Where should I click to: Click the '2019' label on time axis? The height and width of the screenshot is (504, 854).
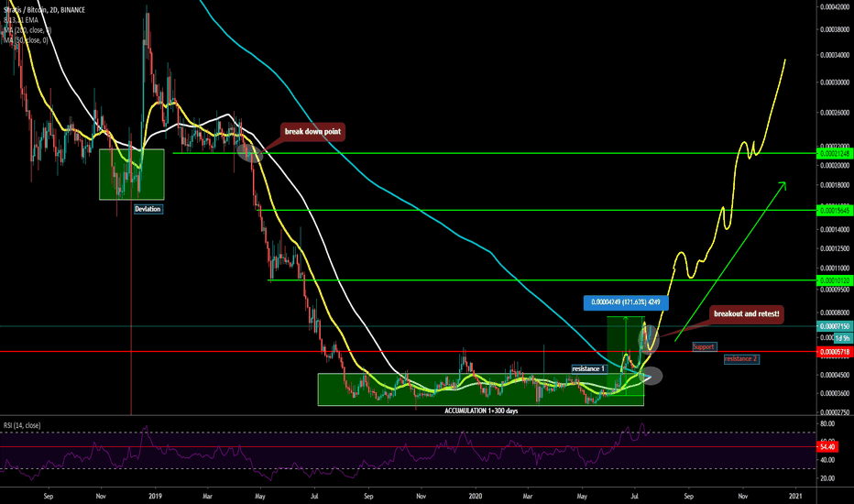(156, 497)
